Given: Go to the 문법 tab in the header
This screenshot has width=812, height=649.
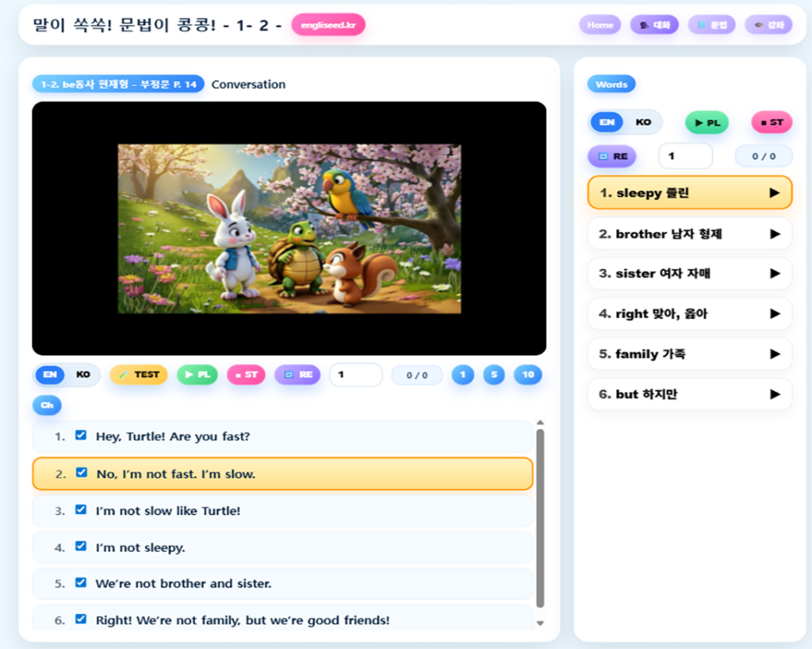Looking at the screenshot, I should coord(711,25).
